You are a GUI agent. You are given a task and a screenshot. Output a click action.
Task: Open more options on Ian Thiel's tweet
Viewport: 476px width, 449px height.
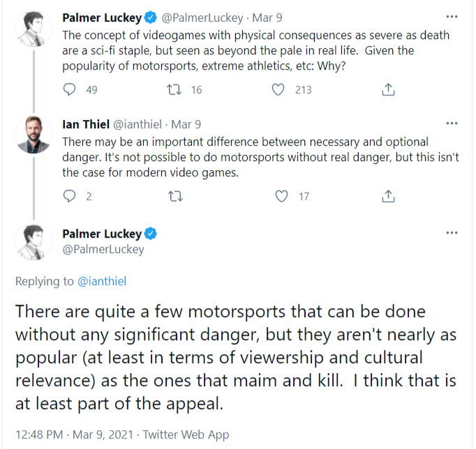pyautogui.click(x=452, y=123)
